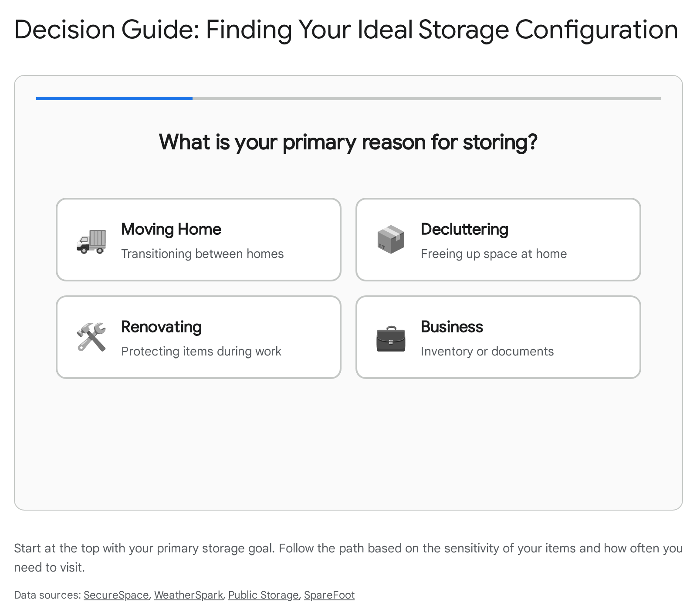Open the SecureSpace data source link
The height and width of the screenshot is (616, 697).
[x=116, y=595]
